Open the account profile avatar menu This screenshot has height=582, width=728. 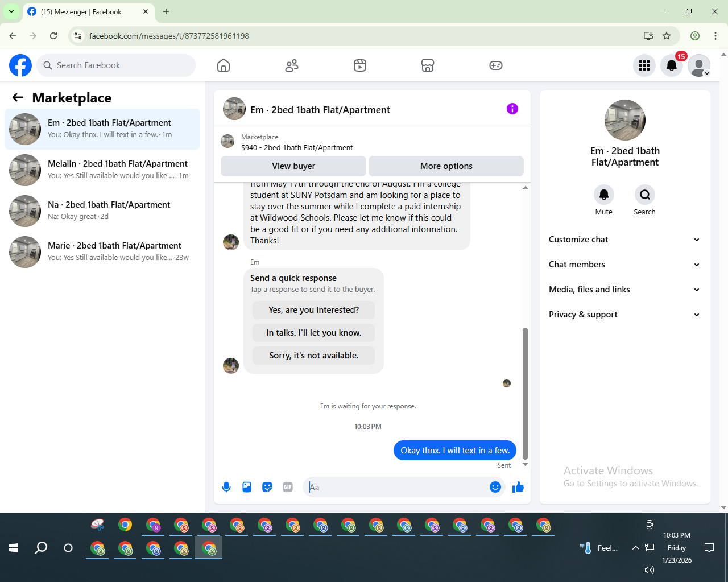(699, 65)
